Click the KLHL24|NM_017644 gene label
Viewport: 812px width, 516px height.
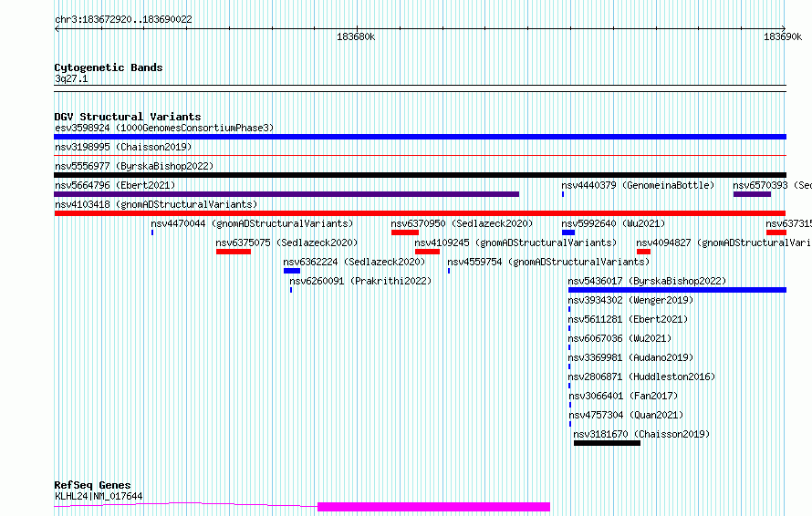pos(99,496)
